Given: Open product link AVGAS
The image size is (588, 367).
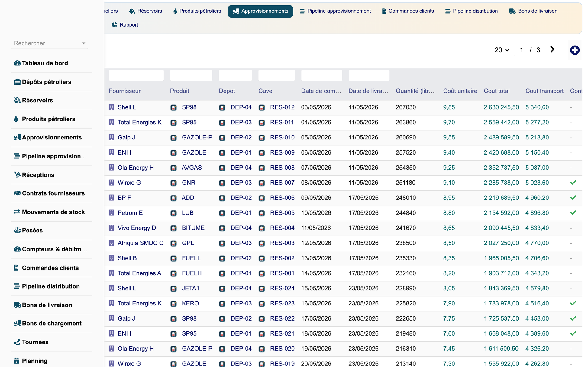Looking at the screenshot, I should [192, 168].
